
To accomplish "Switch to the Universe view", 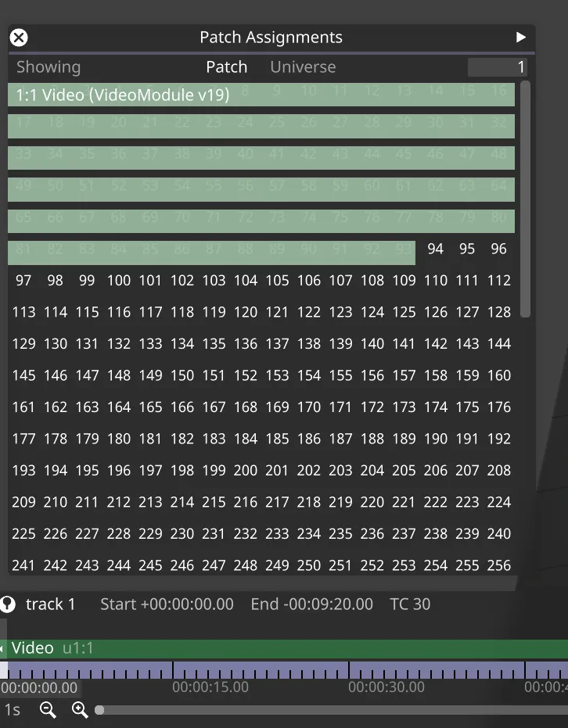I will pos(303,67).
